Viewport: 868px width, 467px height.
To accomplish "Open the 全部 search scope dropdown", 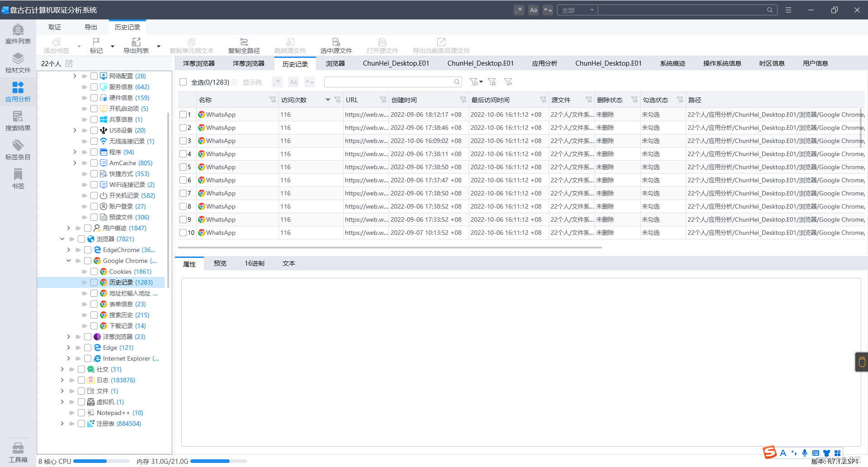I will point(577,10).
